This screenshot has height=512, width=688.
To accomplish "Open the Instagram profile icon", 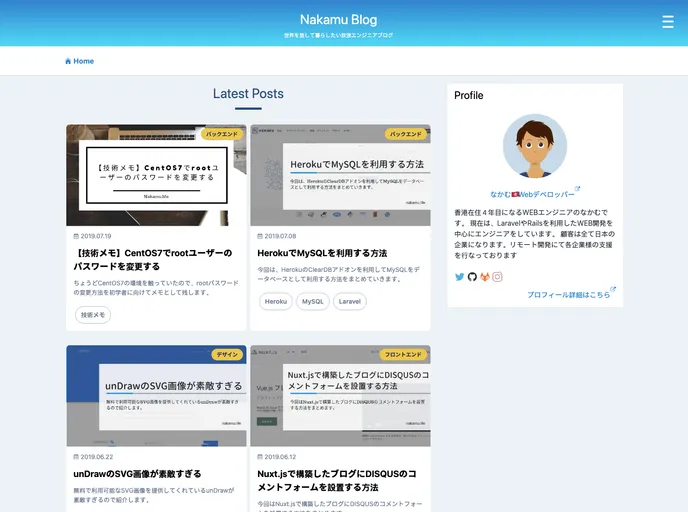I will coord(497,277).
